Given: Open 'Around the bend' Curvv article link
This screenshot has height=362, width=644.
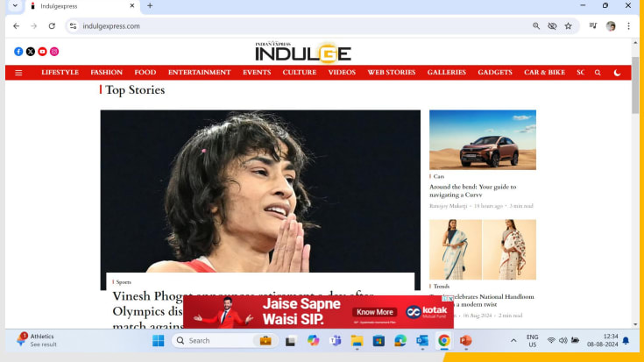Looking at the screenshot, I should pos(472,190).
